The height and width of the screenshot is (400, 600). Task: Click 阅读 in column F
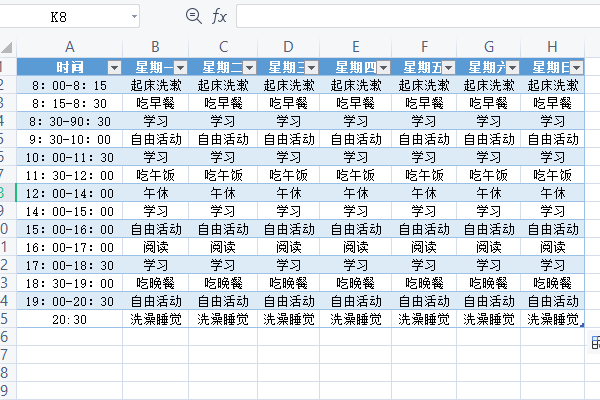point(424,247)
